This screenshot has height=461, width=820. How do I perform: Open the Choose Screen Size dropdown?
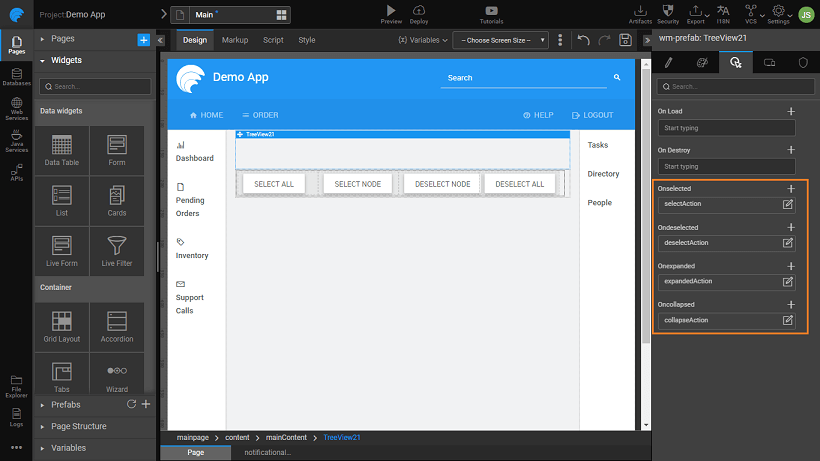(500, 40)
